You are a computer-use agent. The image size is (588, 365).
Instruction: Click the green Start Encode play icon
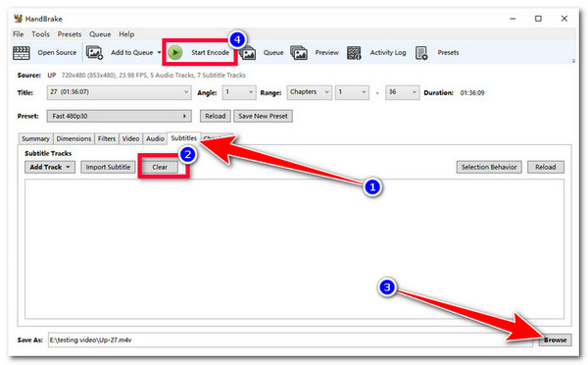coord(175,53)
